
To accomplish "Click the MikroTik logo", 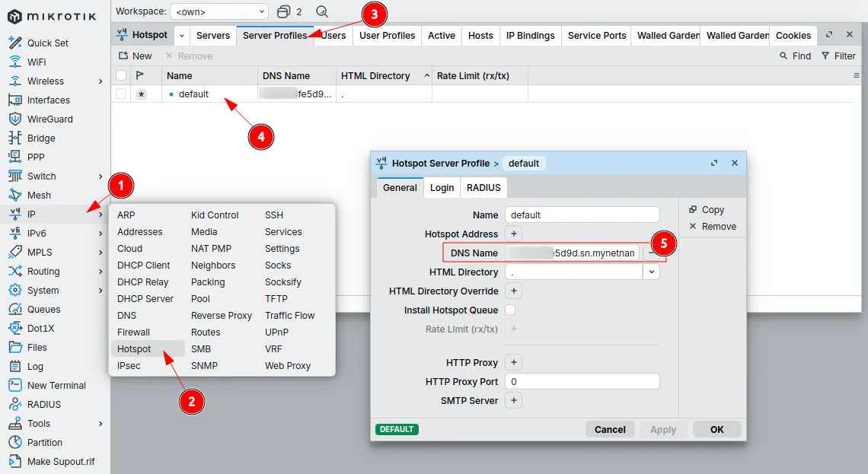I will pyautogui.click(x=52, y=17).
